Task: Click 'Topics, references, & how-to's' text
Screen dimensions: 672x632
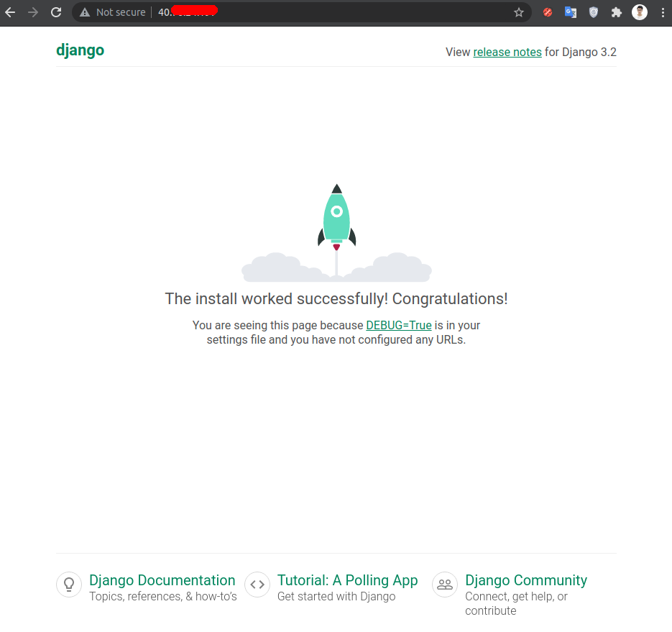Action: [x=163, y=597]
